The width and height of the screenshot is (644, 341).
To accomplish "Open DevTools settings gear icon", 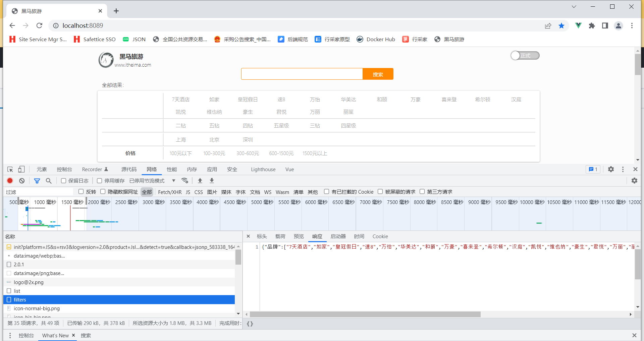I will coord(611,169).
